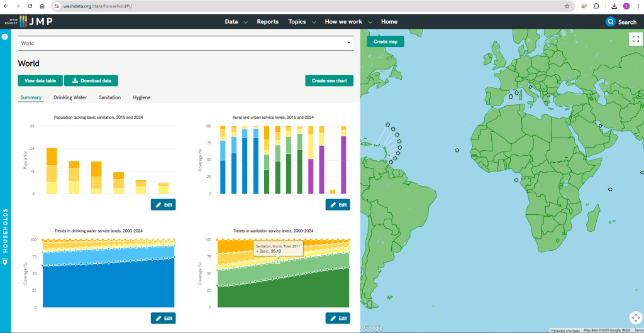Click the help question mark icon
644x333 pixels.
point(4,37)
